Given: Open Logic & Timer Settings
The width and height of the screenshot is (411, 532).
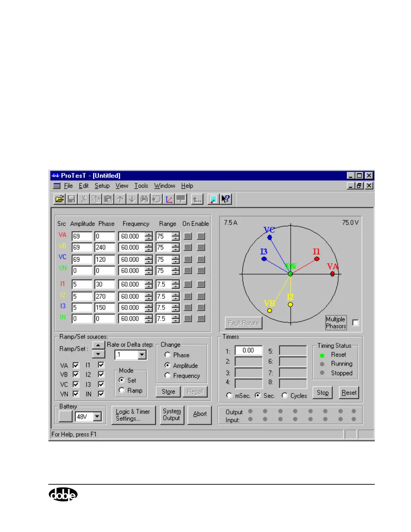Looking at the screenshot, I should 134,415.
